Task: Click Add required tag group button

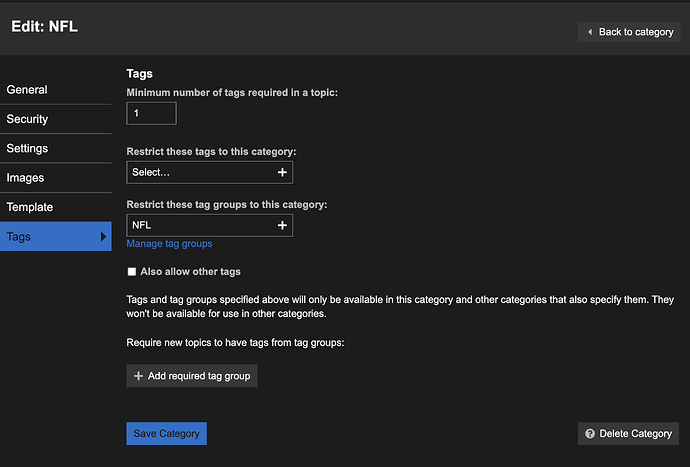Action: [192, 376]
